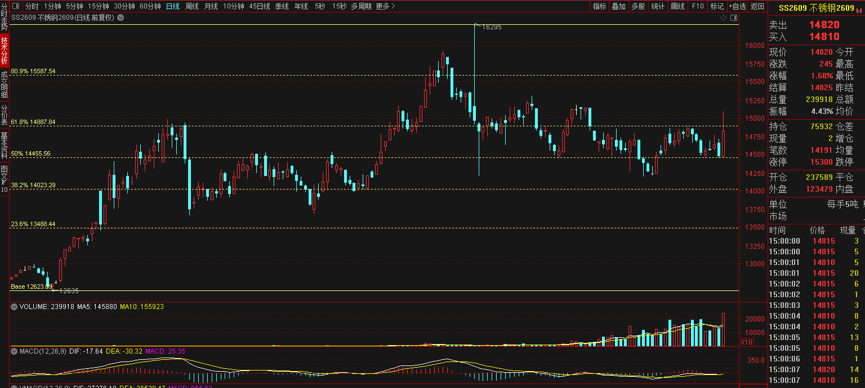Click the SS2609 不锈钢2609 title

click(x=815, y=8)
